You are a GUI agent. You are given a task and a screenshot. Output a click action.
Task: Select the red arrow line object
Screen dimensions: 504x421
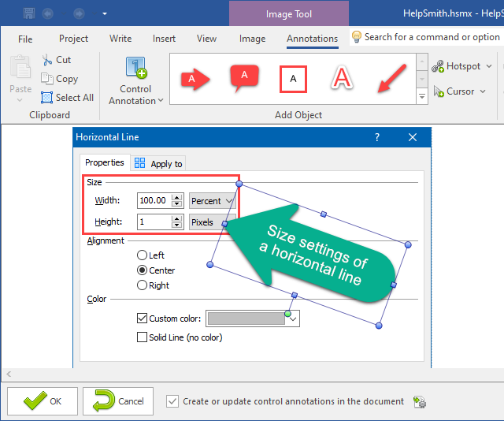(390, 78)
